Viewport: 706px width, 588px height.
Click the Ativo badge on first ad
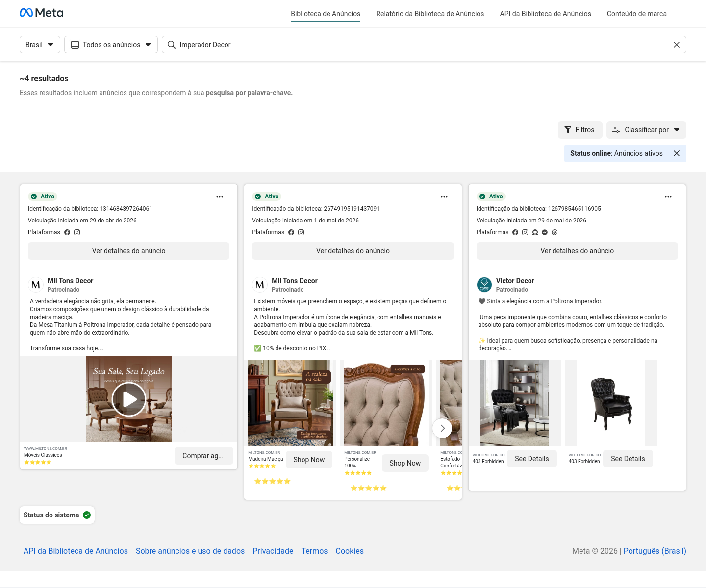pyautogui.click(x=43, y=196)
